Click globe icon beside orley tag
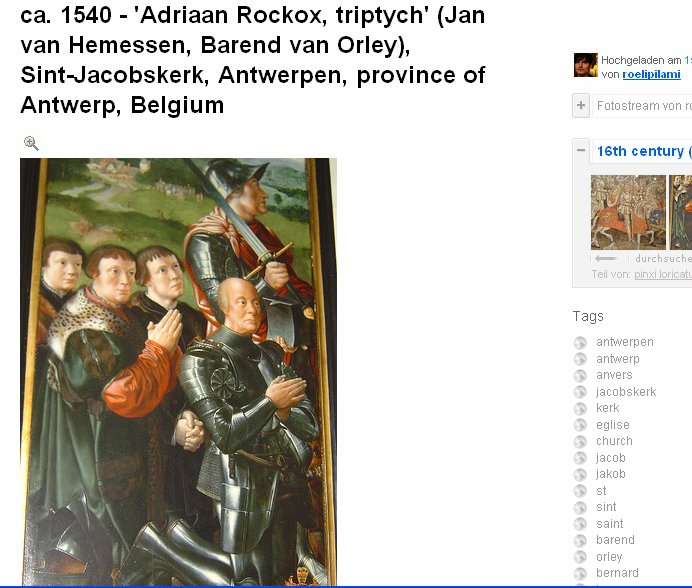Screen dimensions: 692x588 click(x=580, y=557)
